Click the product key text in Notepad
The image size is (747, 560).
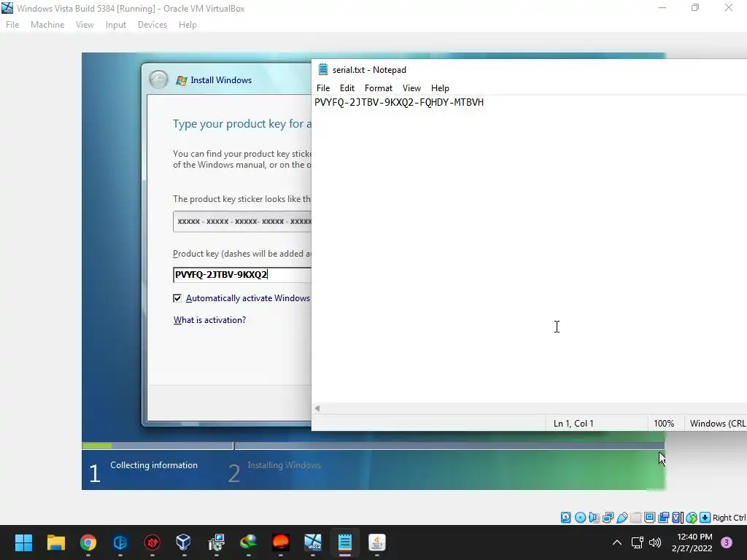point(399,102)
